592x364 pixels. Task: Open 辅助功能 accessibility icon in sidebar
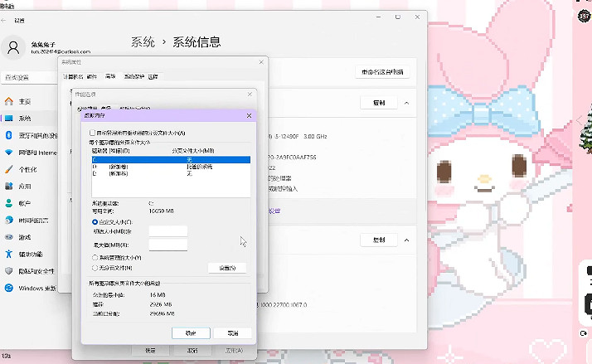click(8, 254)
